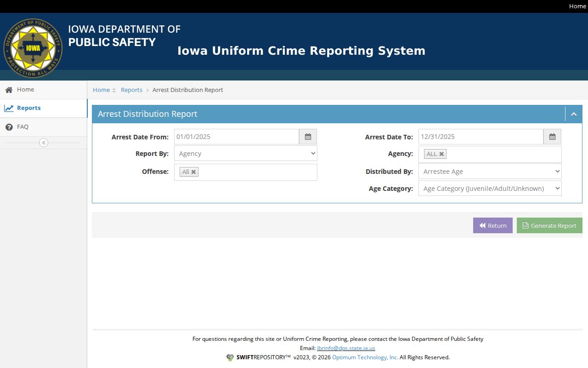The image size is (588, 368).
Task: Open the Report By dropdown
Action: click(x=246, y=154)
